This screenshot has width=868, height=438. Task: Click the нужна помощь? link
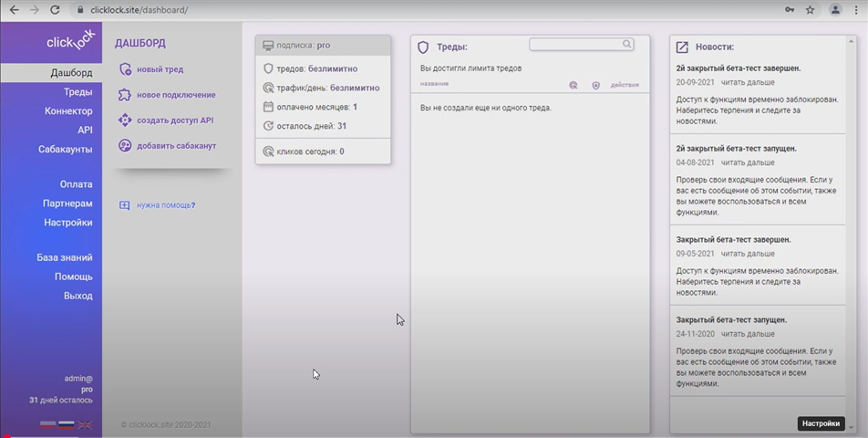166,205
